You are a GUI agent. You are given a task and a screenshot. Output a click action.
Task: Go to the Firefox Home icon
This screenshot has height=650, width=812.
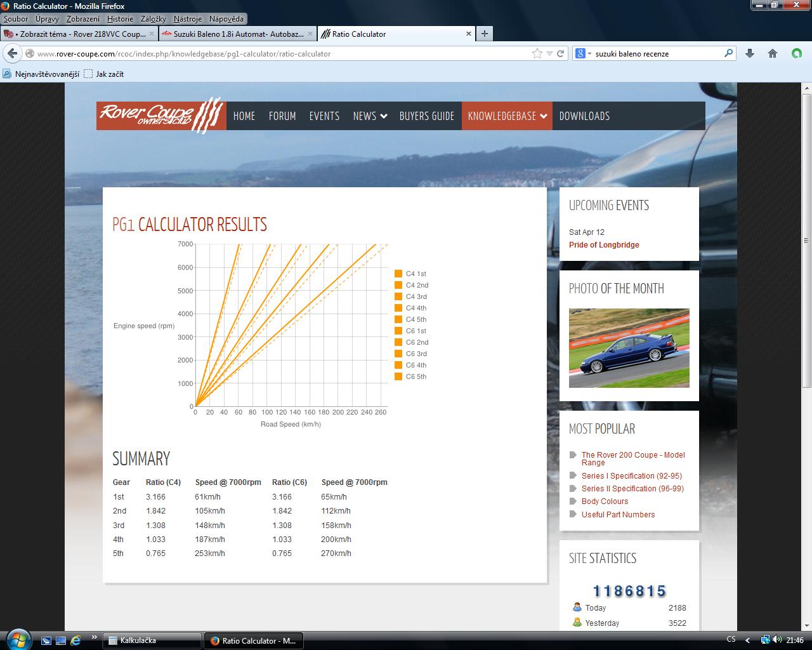[773, 54]
